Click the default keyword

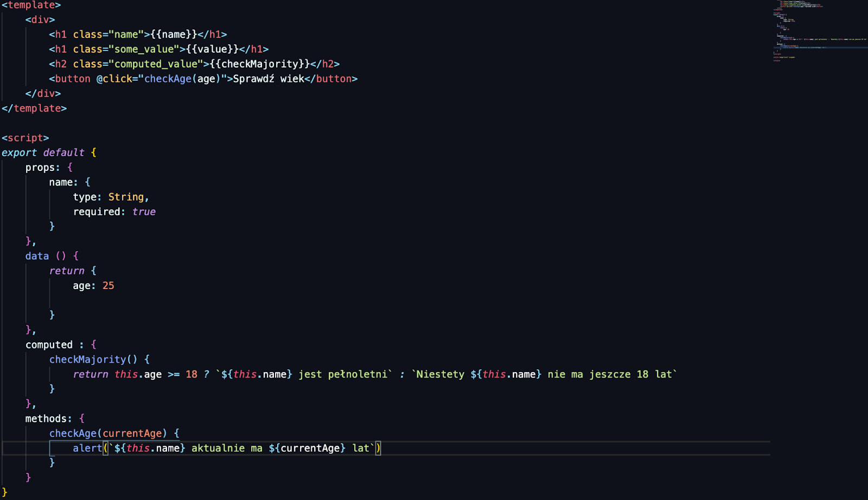coord(63,153)
